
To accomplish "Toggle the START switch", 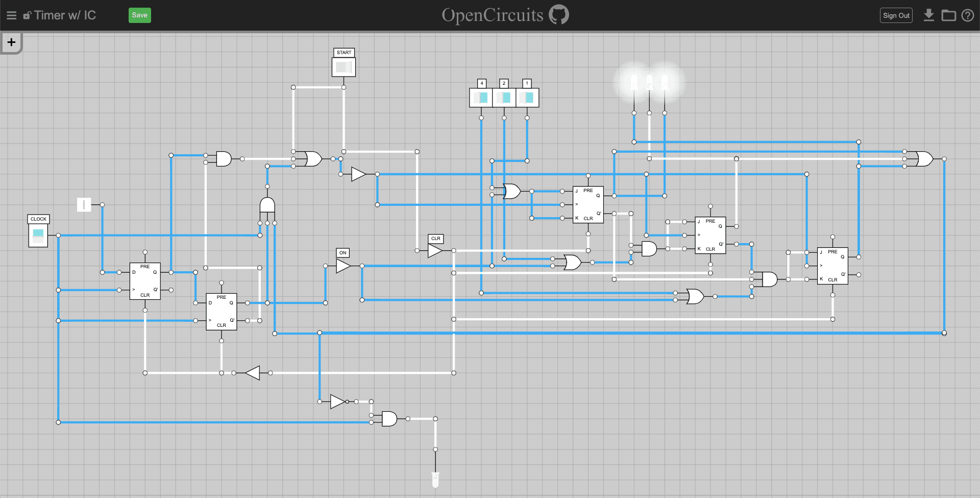I will (x=344, y=67).
